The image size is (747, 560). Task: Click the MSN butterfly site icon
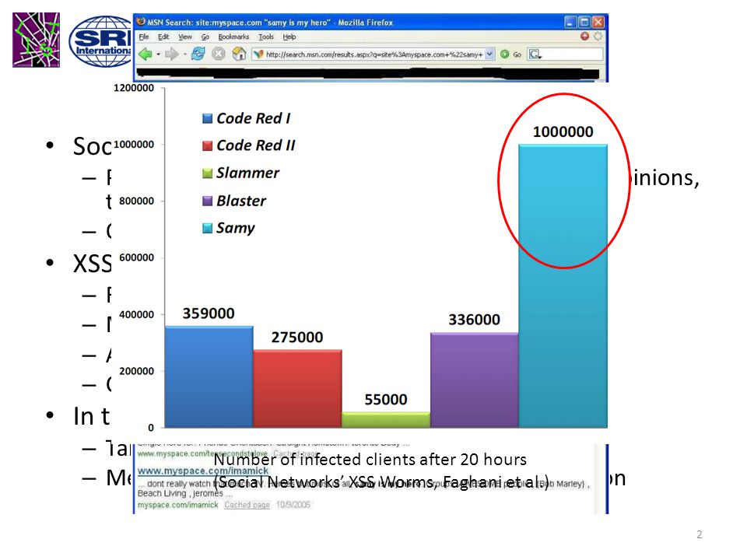(258, 54)
